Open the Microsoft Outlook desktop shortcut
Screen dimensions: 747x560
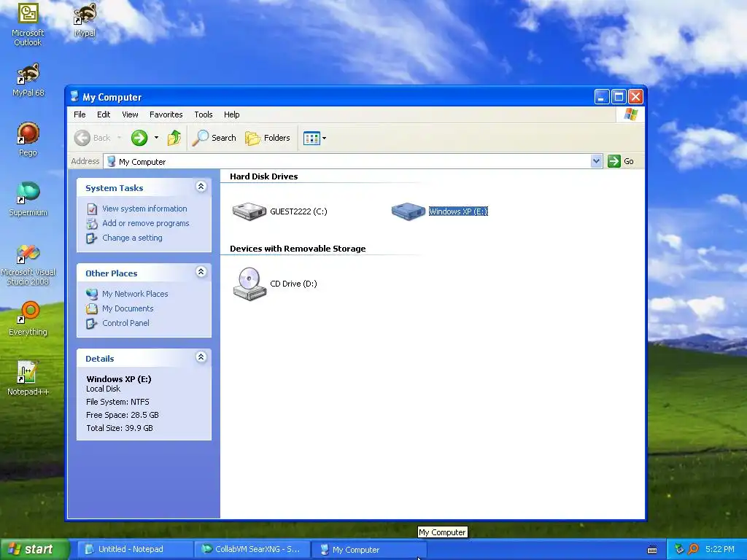(28, 25)
